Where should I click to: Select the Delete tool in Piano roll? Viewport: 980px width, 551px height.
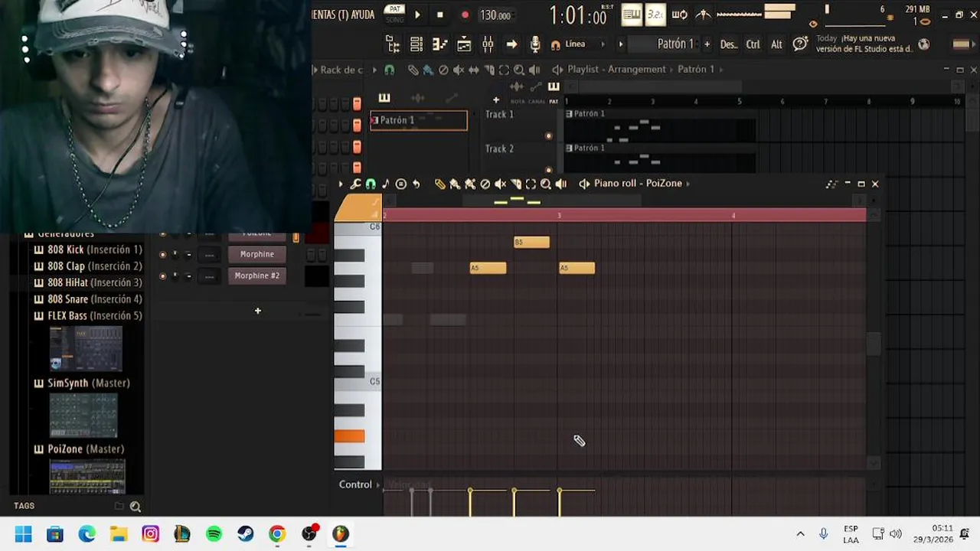tap(485, 184)
